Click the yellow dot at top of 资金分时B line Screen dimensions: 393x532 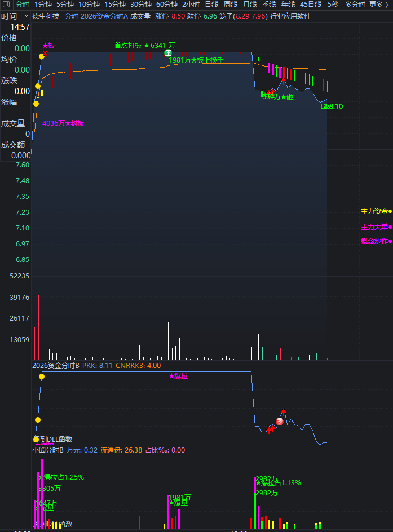pos(42,376)
